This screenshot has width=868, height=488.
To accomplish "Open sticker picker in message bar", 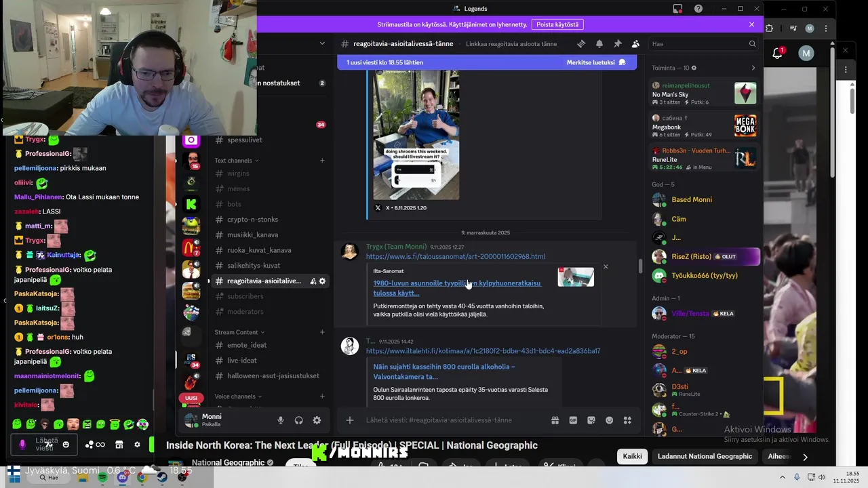I will (591, 420).
